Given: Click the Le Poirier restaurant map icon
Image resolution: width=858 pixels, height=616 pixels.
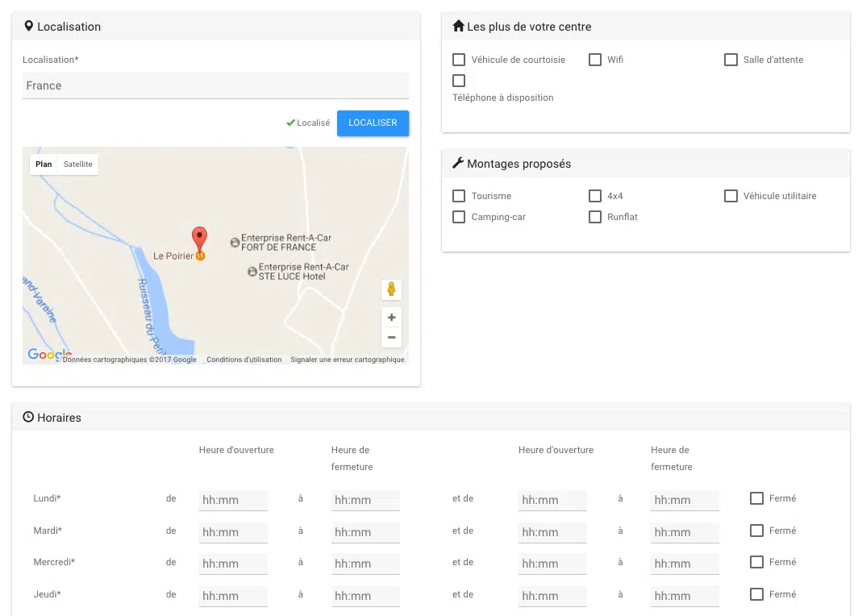Looking at the screenshot, I should (x=200, y=256).
